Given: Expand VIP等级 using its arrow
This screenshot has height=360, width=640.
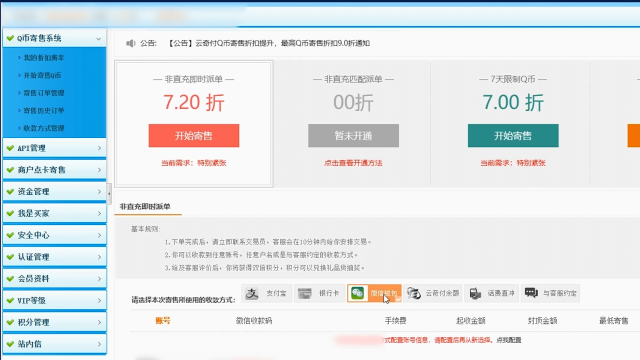Looking at the screenshot, I should [99, 300].
